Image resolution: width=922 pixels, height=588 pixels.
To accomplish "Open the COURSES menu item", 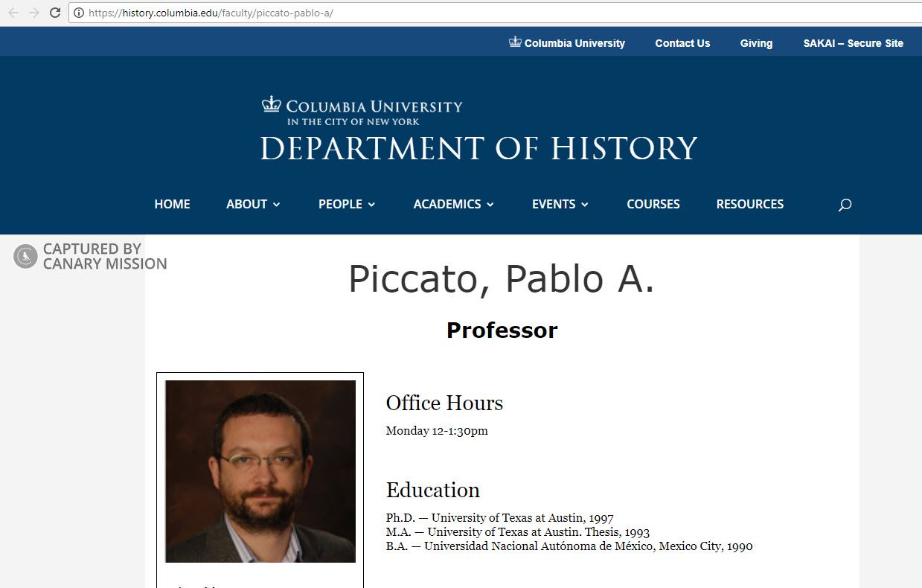I will [653, 204].
